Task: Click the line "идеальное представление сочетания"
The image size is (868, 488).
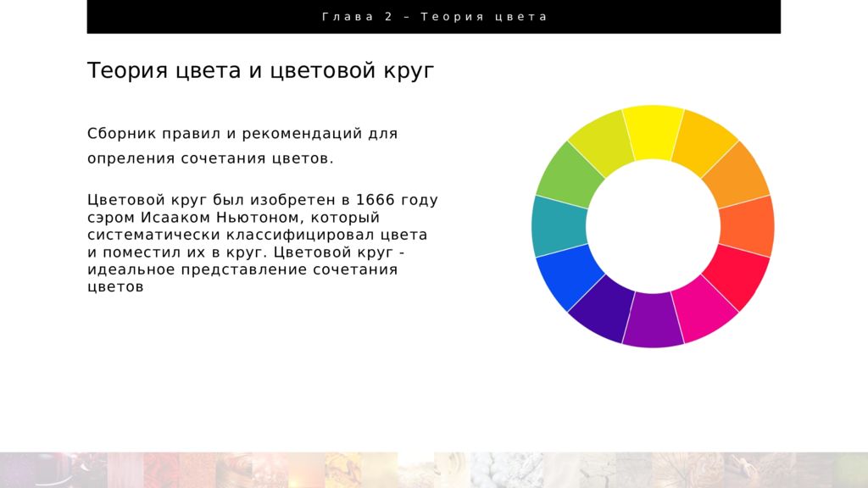Action: coord(242,269)
